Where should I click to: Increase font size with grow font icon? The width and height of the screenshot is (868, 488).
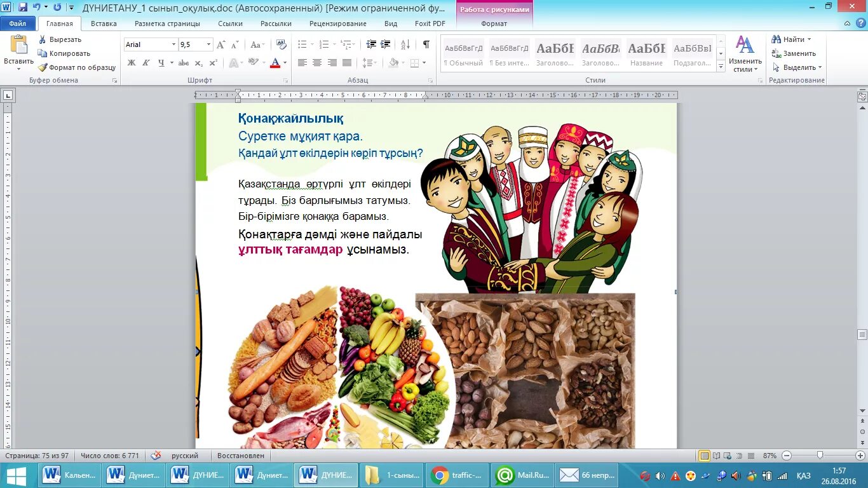221,44
